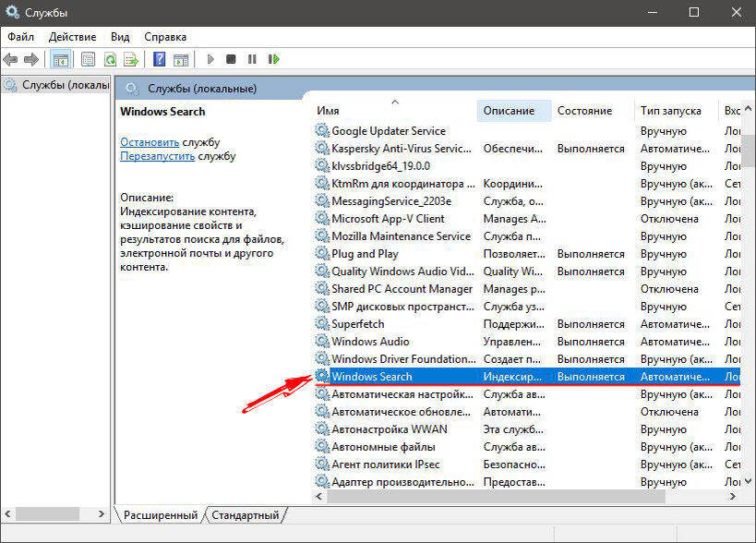Switch to the Стандартный tab
The width and height of the screenshot is (756, 543).
click(246, 515)
